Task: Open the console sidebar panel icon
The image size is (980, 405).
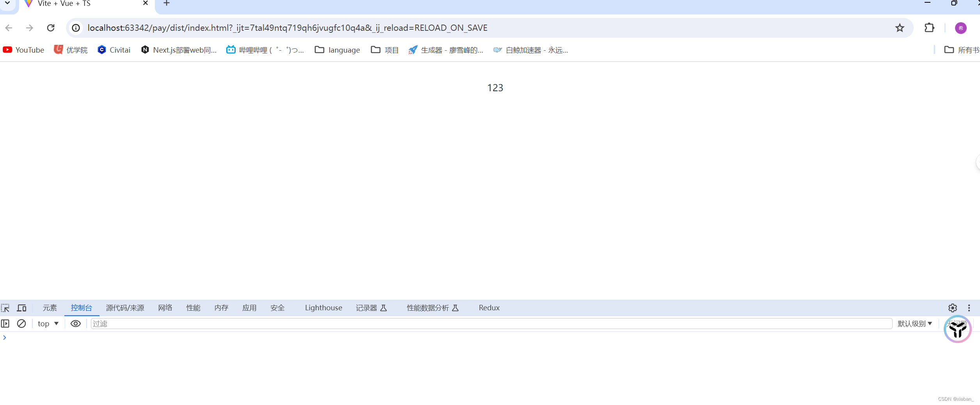Action: point(5,324)
